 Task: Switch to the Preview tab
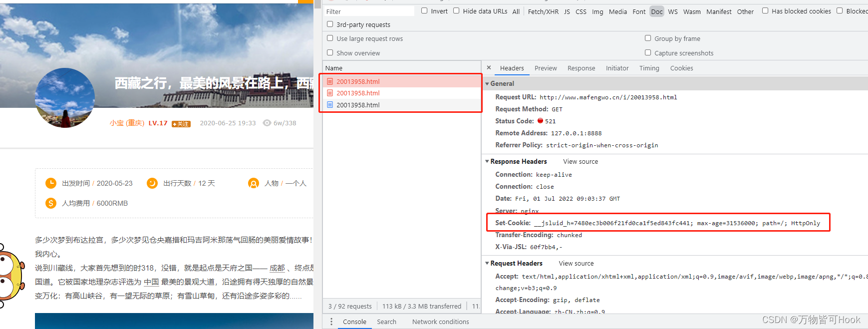[x=546, y=68]
